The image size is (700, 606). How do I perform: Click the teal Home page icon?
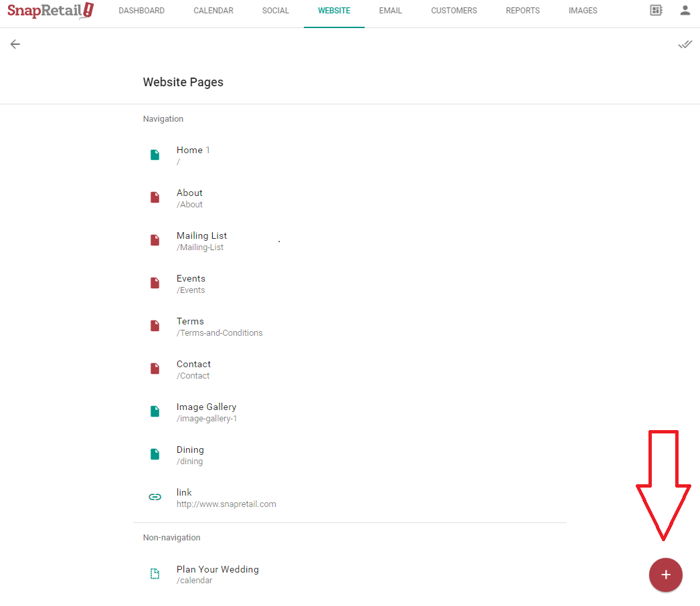pyautogui.click(x=155, y=155)
